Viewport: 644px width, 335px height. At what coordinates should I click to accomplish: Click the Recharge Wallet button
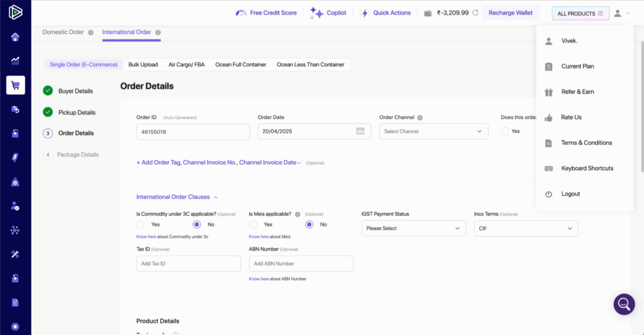click(x=511, y=13)
